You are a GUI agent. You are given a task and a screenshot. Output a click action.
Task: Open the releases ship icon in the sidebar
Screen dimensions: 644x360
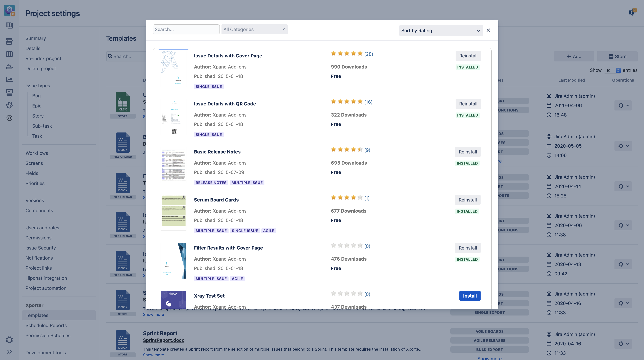tap(9, 67)
